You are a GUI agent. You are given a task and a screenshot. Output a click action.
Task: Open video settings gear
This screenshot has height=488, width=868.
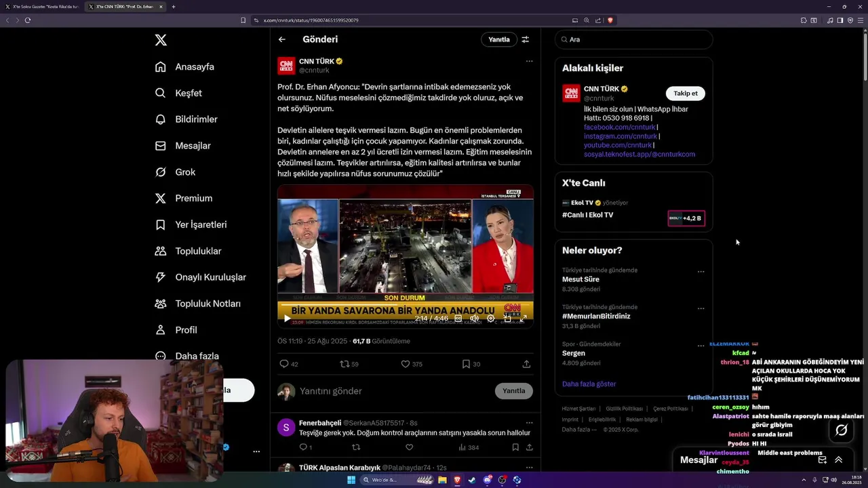click(491, 319)
